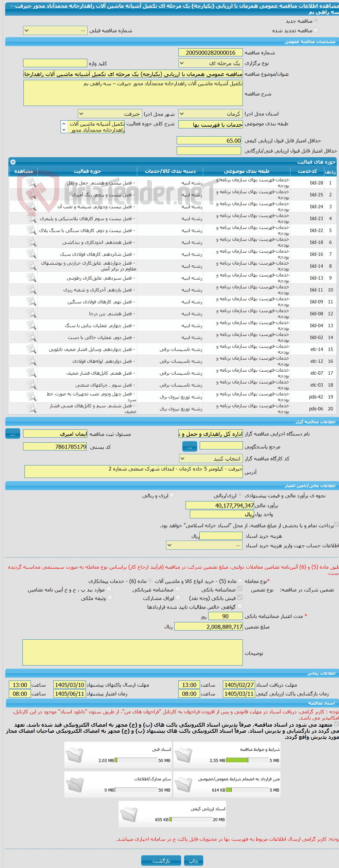The width and height of the screenshot is (339, 868).
Task: Open the شرایط و ضوابط مناقصه folder
Action: [x=184, y=755]
